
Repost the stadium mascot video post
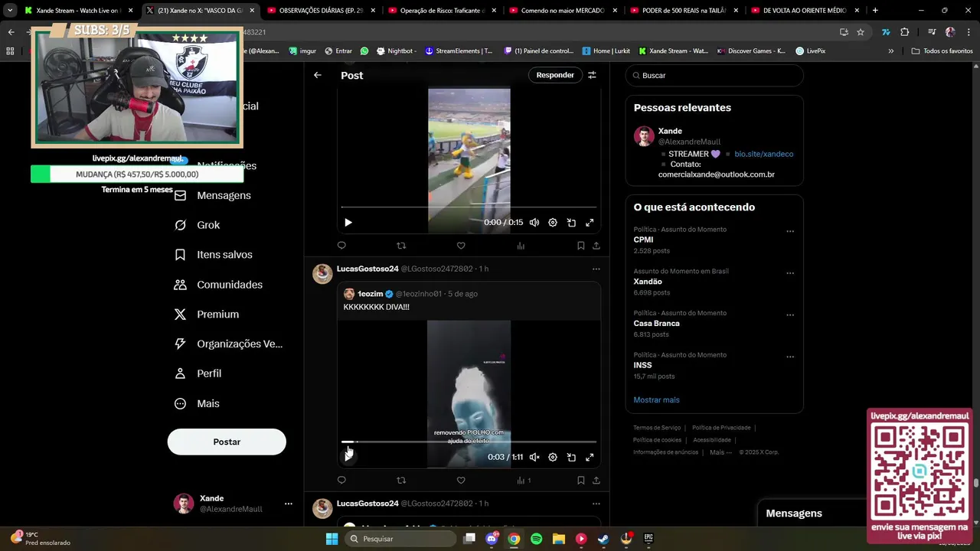coord(401,246)
